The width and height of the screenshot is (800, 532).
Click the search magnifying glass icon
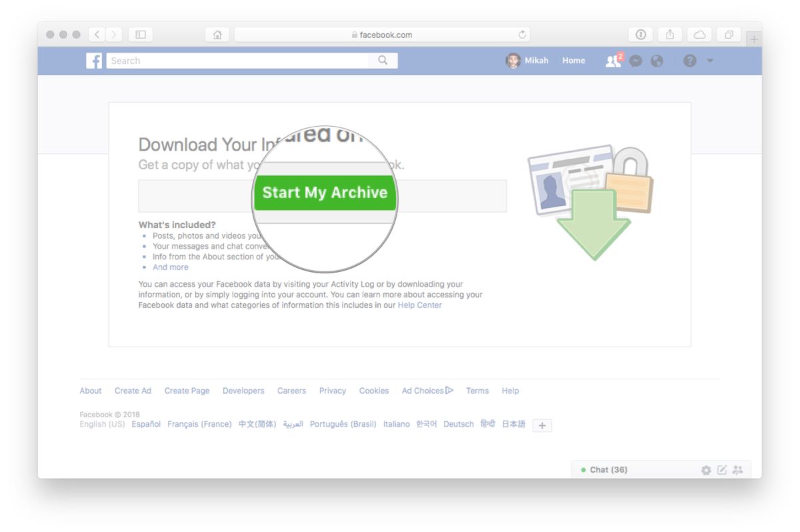click(x=383, y=60)
